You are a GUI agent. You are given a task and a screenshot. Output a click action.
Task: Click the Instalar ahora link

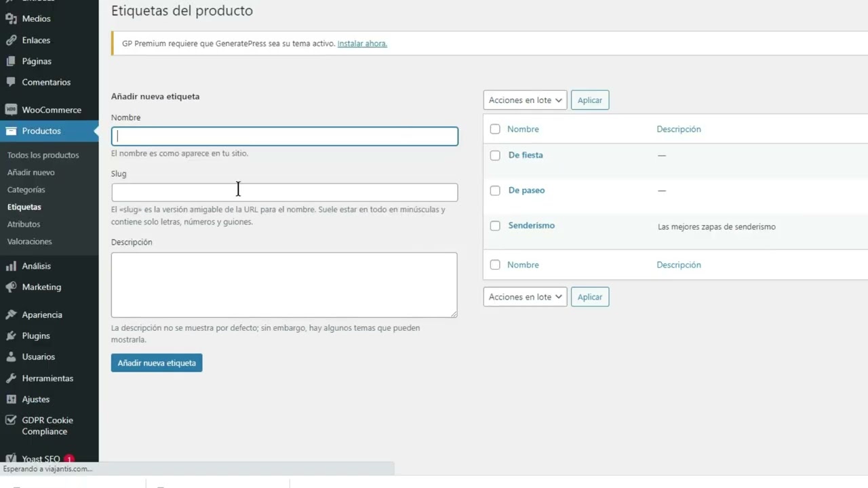coord(362,43)
